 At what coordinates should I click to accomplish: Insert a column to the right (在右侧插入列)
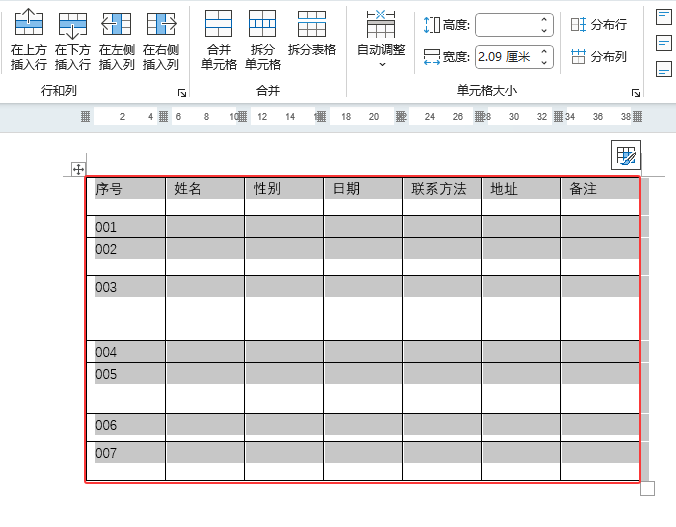[161, 40]
